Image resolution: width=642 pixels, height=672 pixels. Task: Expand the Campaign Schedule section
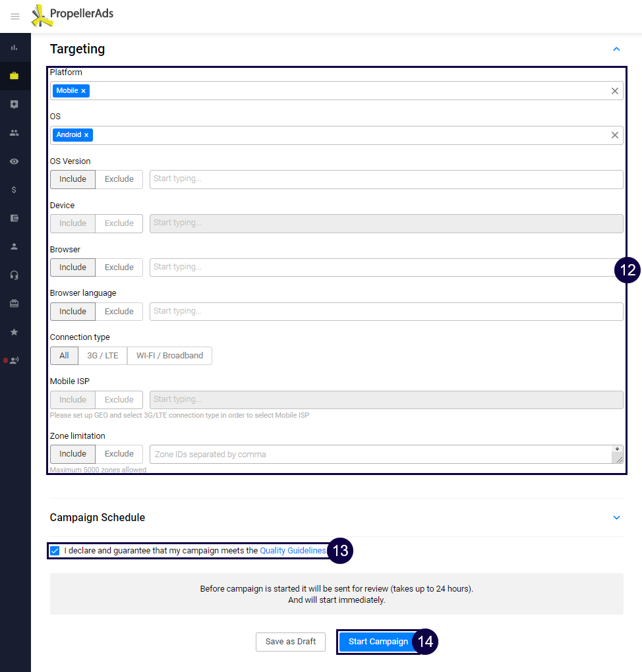[x=616, y=518]
